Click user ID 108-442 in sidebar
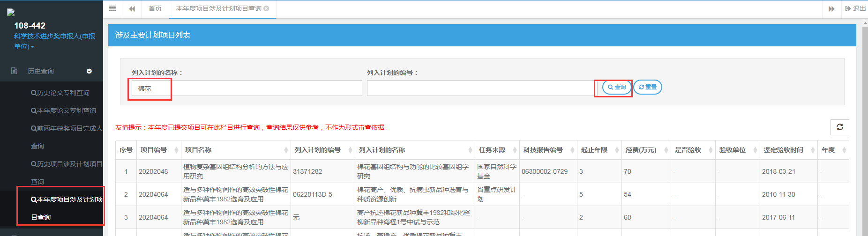Image resolution: width=868 pixels, height=236 pixels. point(30,26)
